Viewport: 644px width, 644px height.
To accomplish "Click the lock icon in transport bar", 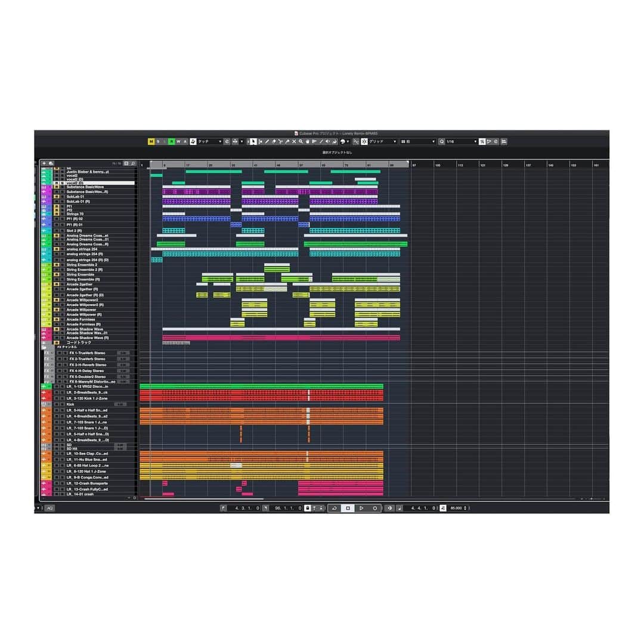I will [x=308, y=508].
